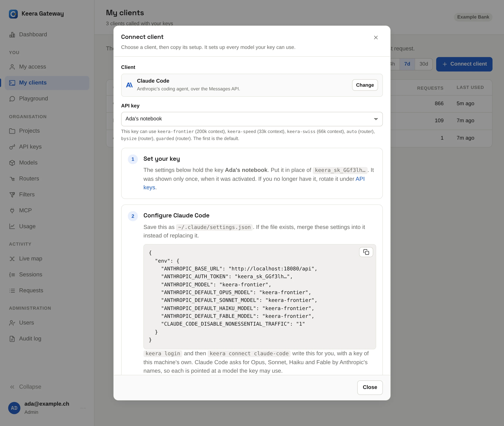Open the account menu dots beside ada@example.ch
This screenshot has height=426, width=504.
pos(83,408)
